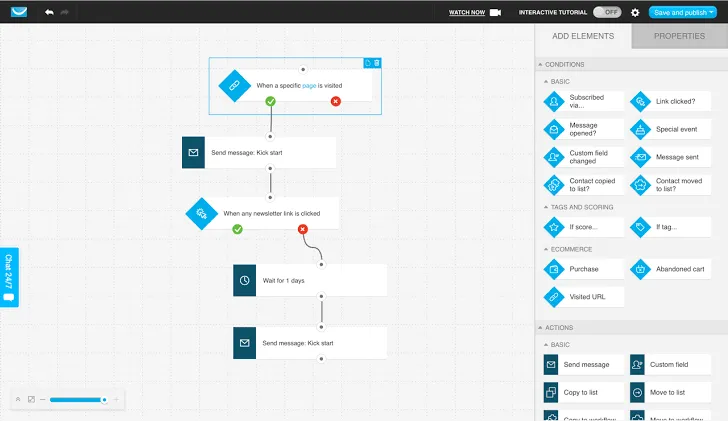Delete the selected page-visited node via trash icon
The width and height of the screenshot is (728, 421).
click(377, 63)
